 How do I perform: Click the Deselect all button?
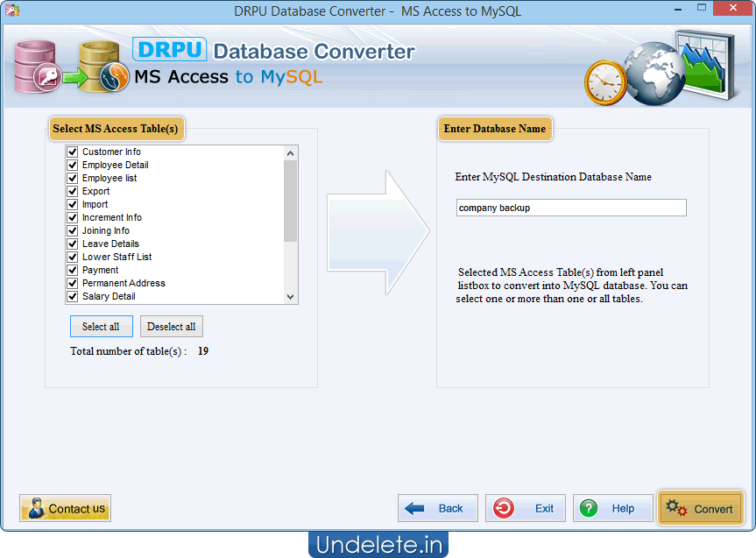click(171, 327)
